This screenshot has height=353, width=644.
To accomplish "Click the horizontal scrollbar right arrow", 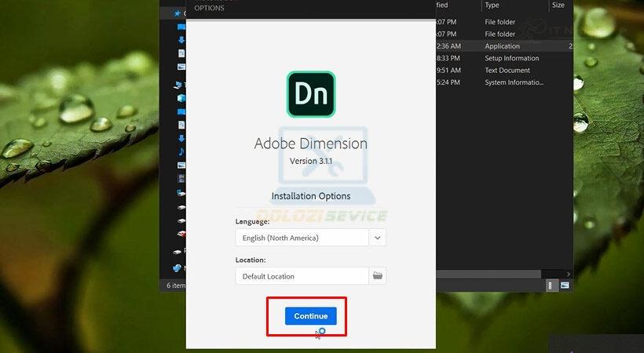I will click(x=568, y=274).
